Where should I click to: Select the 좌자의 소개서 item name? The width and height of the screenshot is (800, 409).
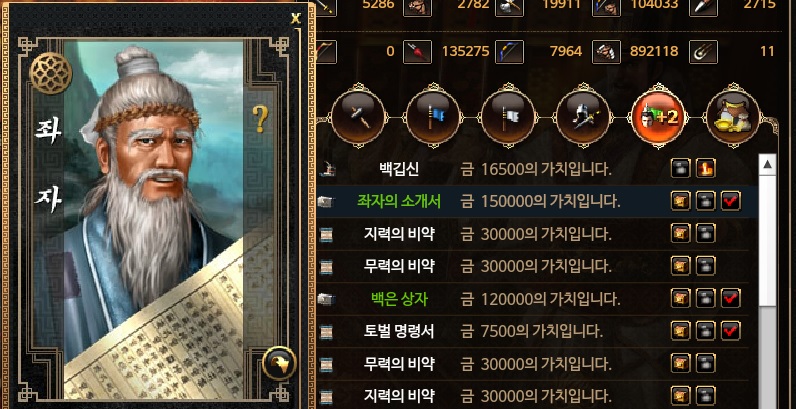tap(399, 201)
